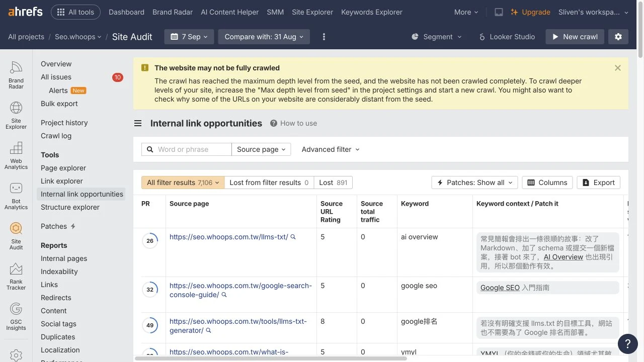This screenshot has height=362, width=644.
Task: Open the Indexability report
Action: tap(59, 271)
